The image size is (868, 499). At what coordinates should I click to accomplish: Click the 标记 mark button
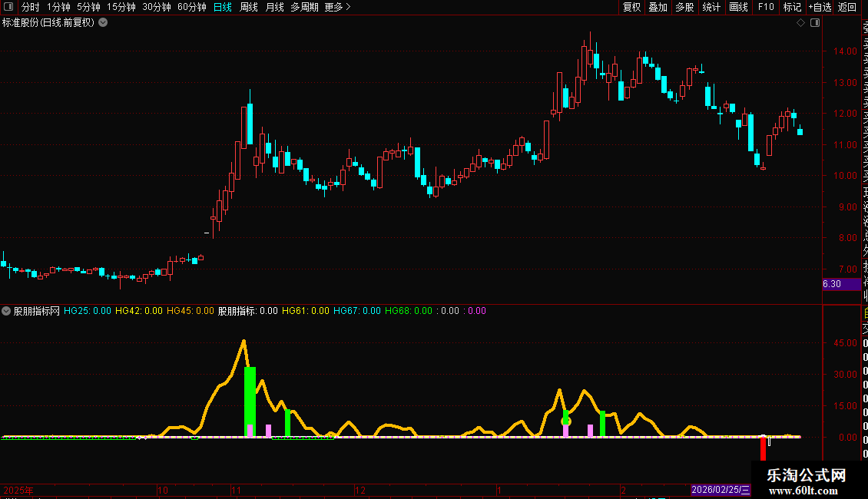[792, 7]
